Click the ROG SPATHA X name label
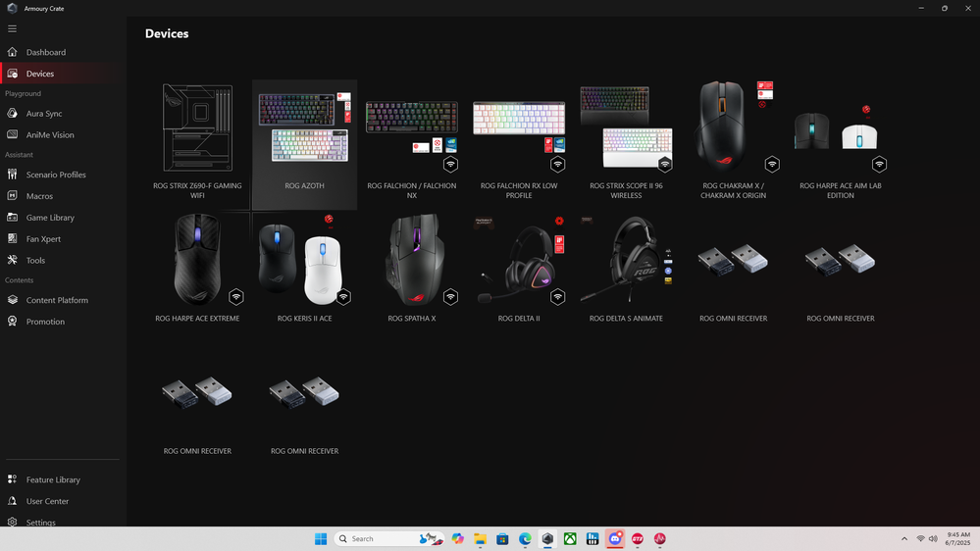The width and height of the screenshot is (980, 551). coord(412,319)
